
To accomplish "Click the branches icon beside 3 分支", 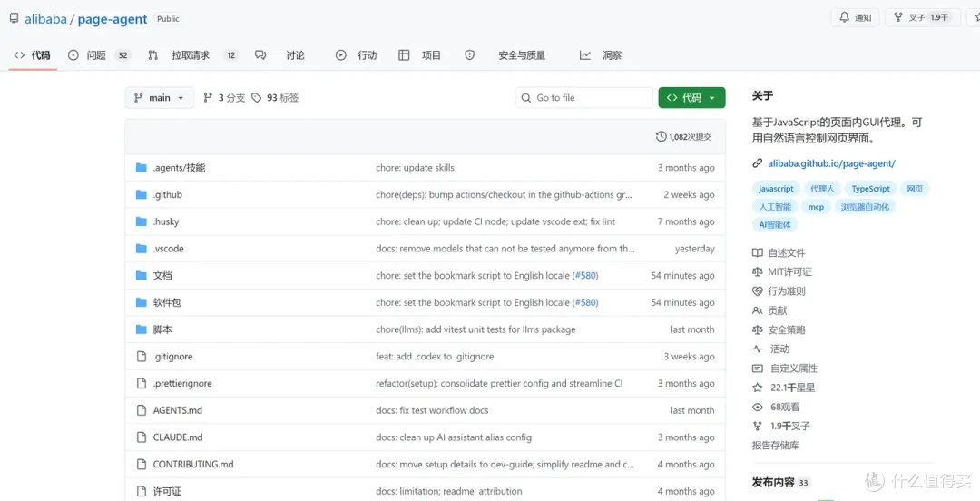I will 209,98.
